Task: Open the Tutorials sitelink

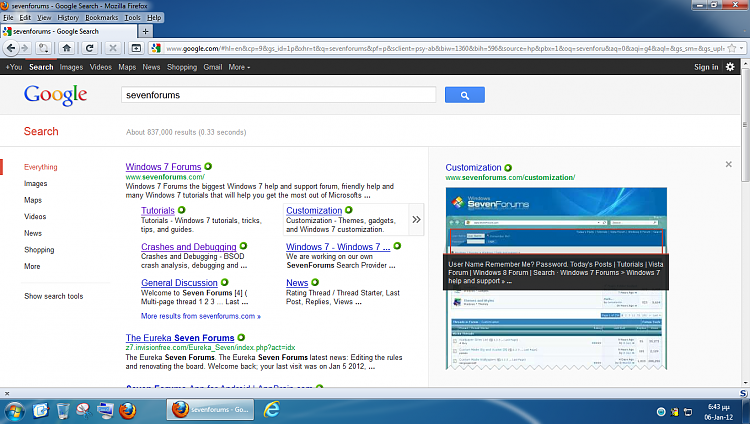Action: click(158, 210)
